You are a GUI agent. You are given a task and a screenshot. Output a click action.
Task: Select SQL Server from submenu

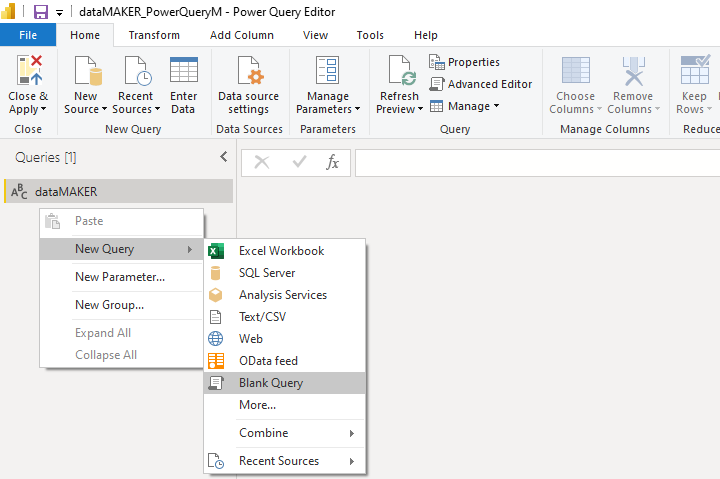click(285, 273)
